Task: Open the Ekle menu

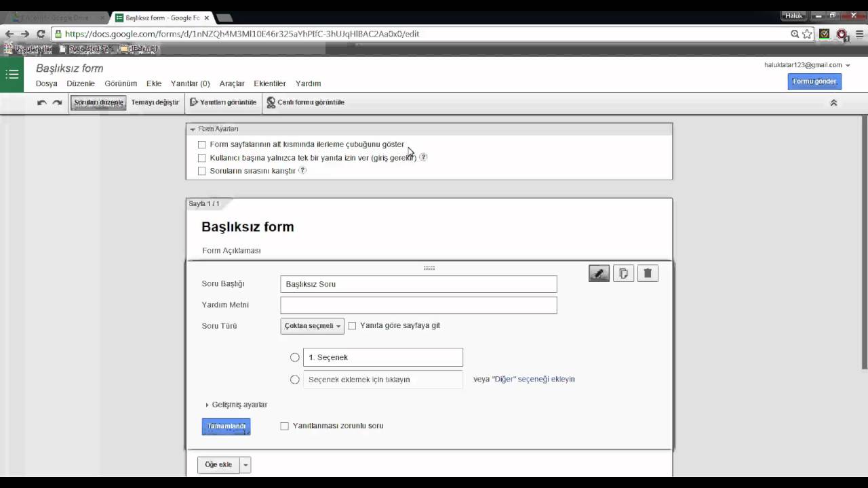Action: pos(154,83)
